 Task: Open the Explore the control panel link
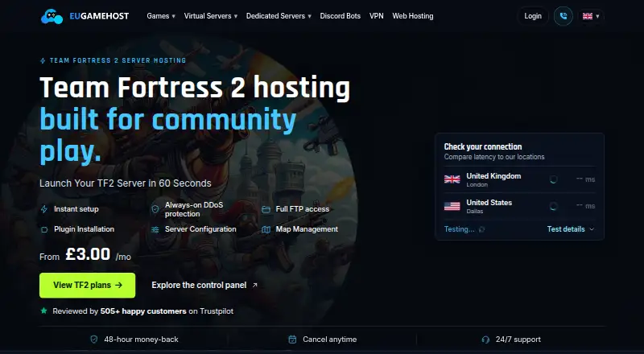point(204,285)
